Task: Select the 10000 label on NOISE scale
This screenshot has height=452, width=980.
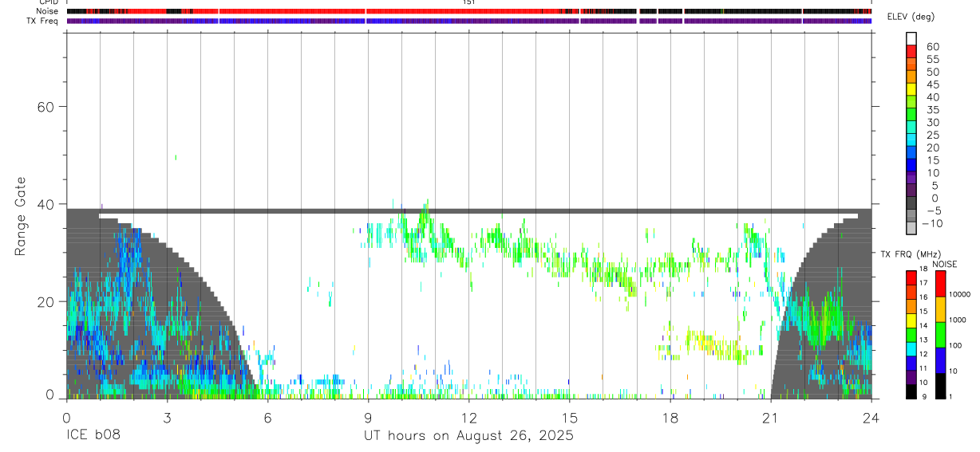Action: (x=960, y=294)
